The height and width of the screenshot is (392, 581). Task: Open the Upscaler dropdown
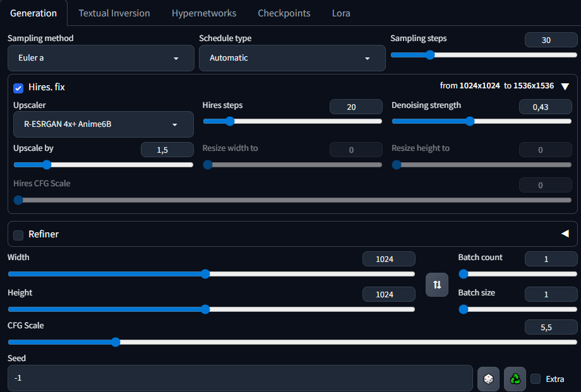click(x=103, y=124)
